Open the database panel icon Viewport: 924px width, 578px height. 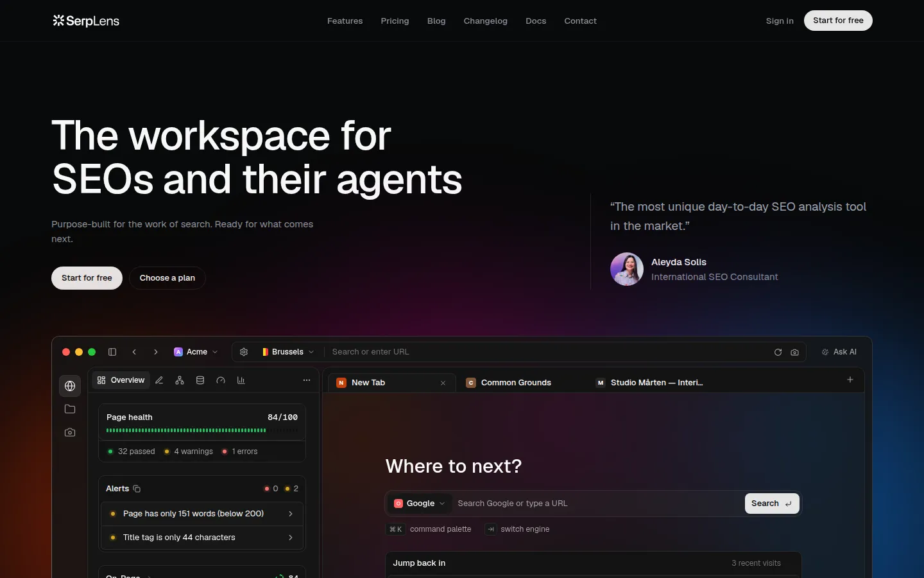coord(200,380)
